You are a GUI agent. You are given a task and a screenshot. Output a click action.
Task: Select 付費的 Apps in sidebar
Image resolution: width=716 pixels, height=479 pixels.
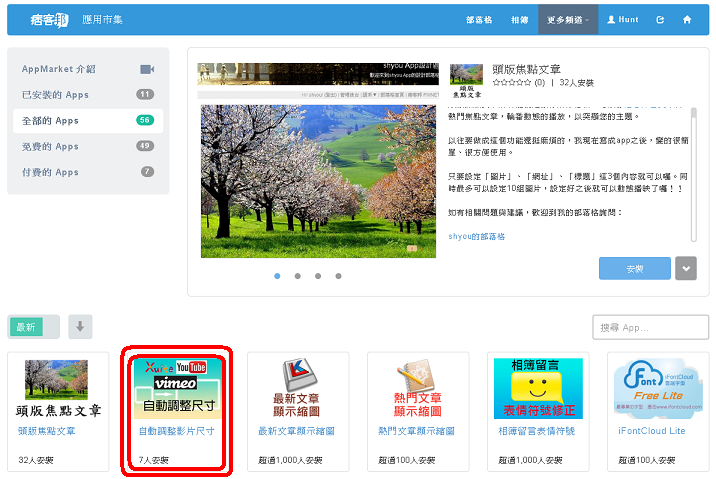(x=88, y=172)
